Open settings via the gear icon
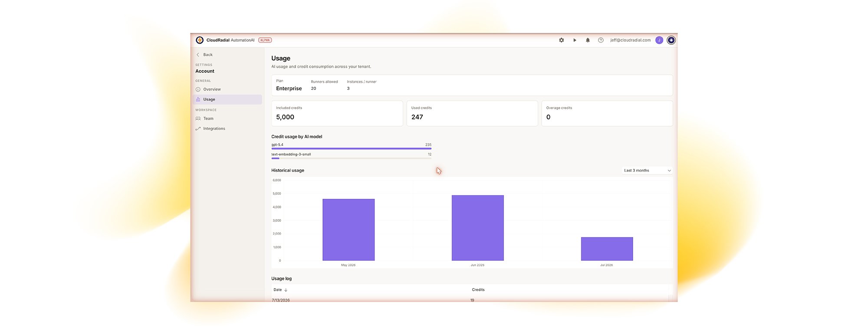Screen dimensions: 868x335 pyautogui.click(x=561, y=40)
